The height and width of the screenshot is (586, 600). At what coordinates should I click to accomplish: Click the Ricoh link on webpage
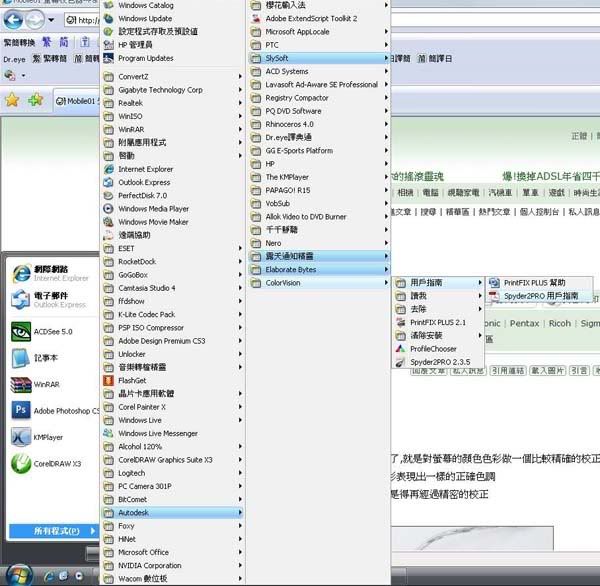(x=559, y=323)
